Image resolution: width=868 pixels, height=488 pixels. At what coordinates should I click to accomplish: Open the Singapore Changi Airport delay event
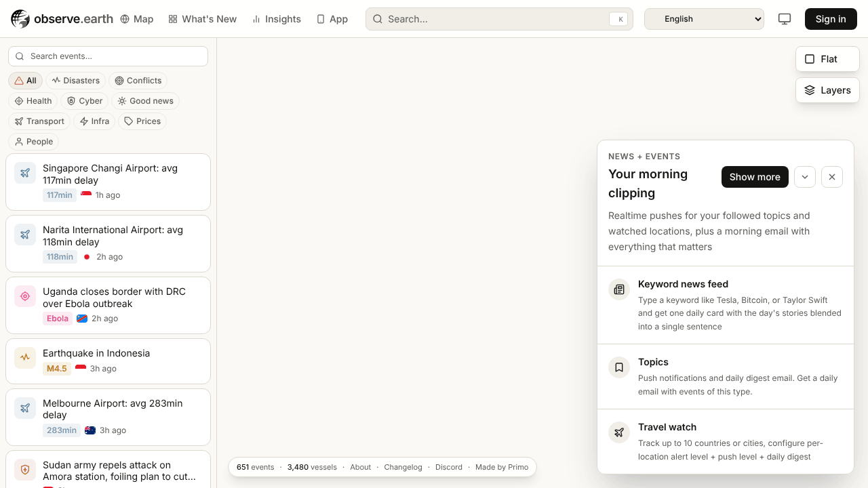tap(108, 182)
